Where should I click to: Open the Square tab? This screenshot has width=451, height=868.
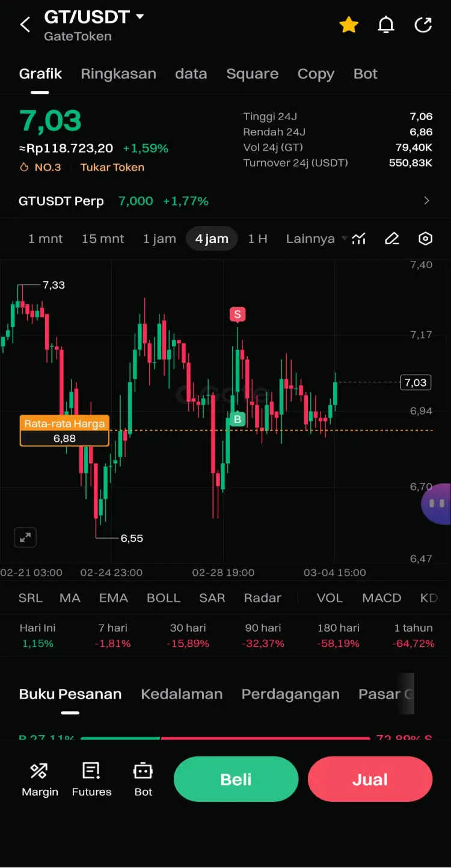253,74
